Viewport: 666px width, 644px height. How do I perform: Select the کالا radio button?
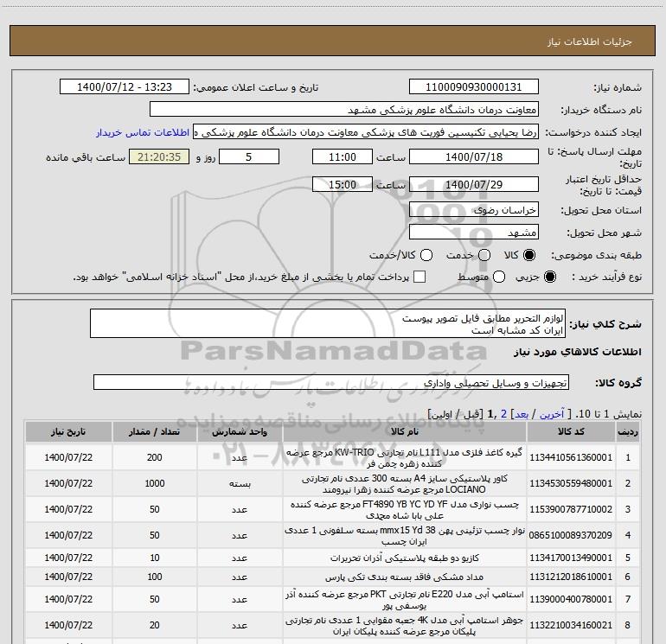click(x=529, y=255)
